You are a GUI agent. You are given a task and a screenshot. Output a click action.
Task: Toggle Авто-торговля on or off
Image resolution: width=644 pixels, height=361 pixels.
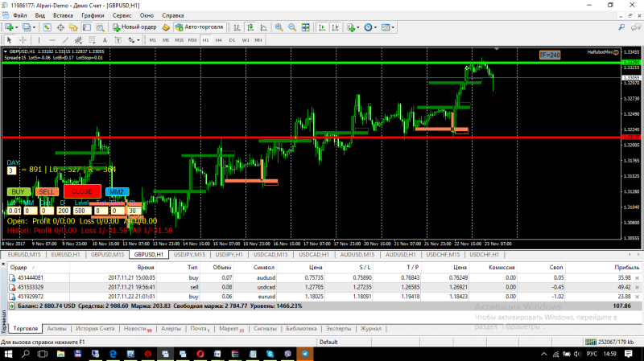(x=199, y=27)
